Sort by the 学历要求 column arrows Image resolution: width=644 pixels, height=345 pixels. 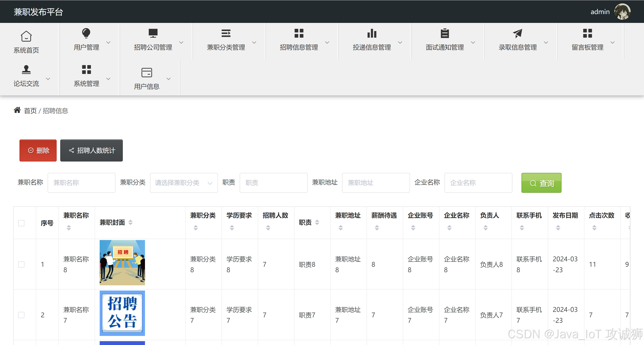[232, 228]
